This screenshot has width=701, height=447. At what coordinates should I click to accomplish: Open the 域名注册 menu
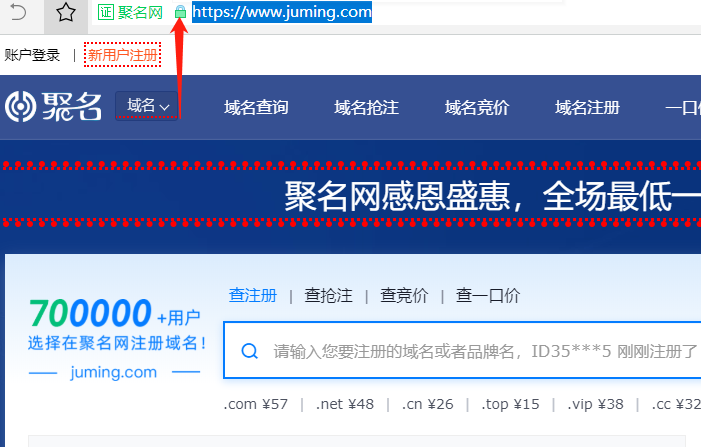[587, 107]
